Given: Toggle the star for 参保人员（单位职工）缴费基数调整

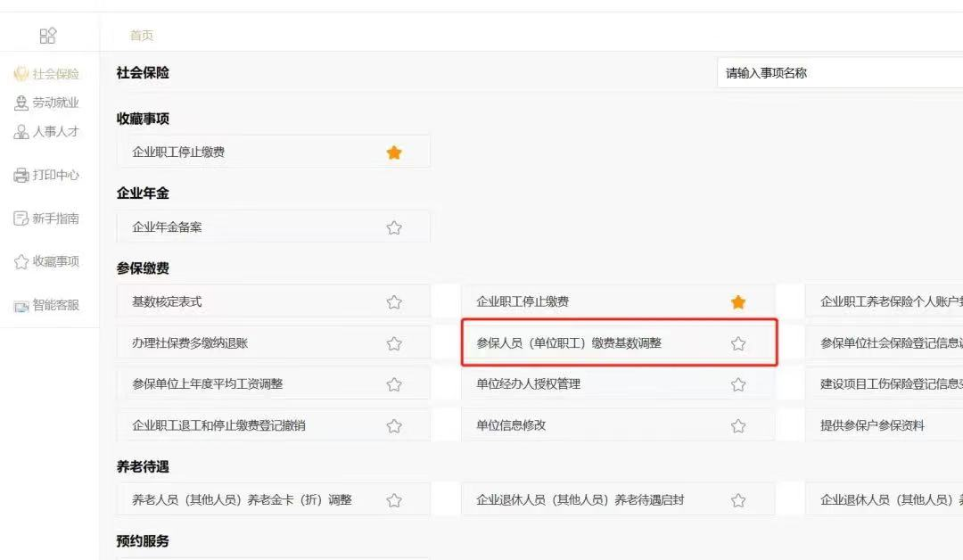Looking at the screenshot, I should click(738, 343).
